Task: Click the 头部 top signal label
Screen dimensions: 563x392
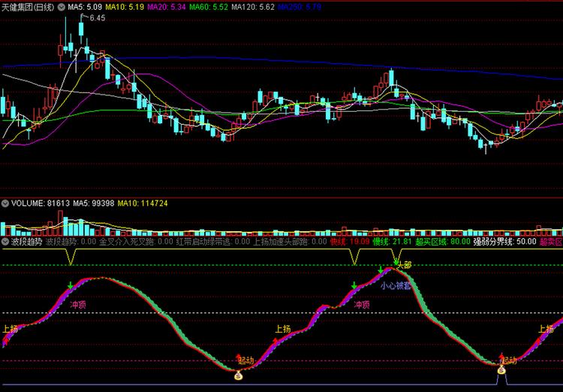Action: tap(405, 265)
